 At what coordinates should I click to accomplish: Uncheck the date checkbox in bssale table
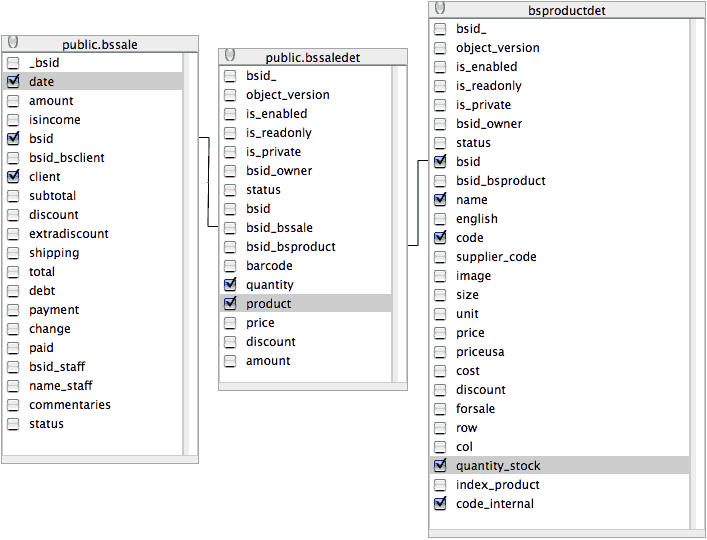[x=13, y=82]
